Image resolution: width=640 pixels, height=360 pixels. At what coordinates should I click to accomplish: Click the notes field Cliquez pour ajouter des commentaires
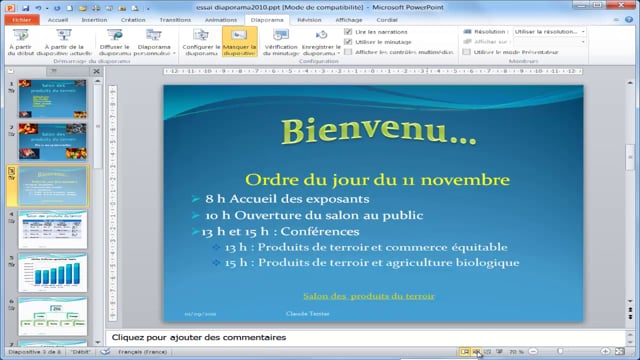pos(365,338)
